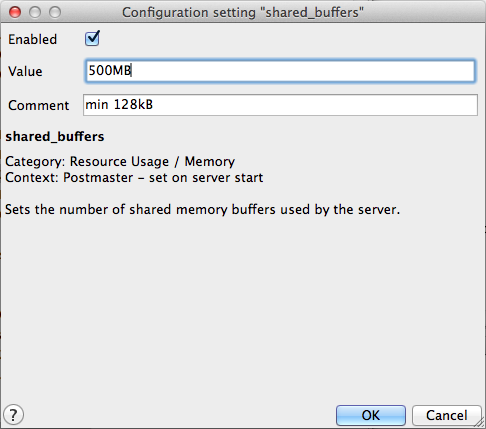
Task: Close the dialog with the red button
Action: click(15, 12)
